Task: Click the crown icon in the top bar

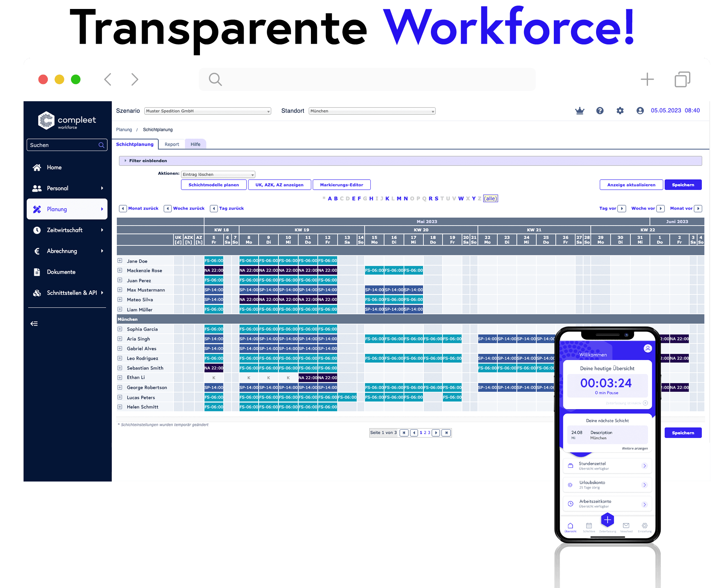Action: [x=580, y=111]
